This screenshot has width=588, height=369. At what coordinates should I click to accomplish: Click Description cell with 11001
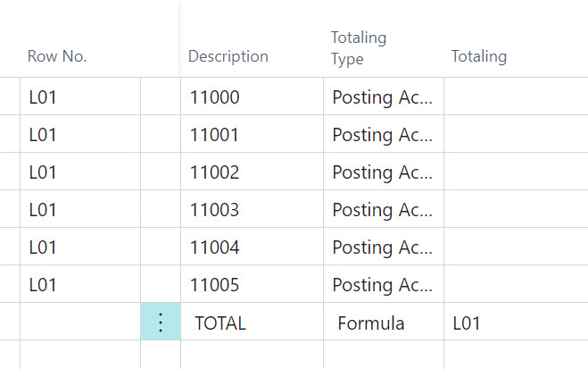[252, 135]
